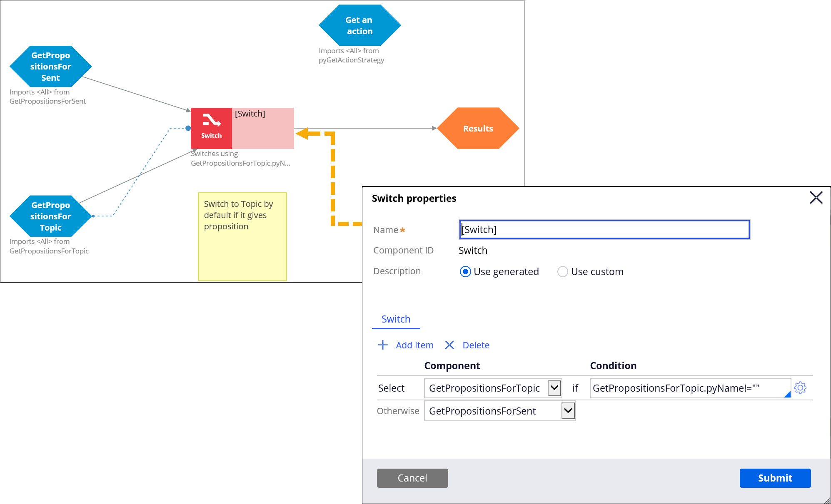The height and width of the screenshot is (504, 831).
Task: Click the X icon beside Delete
Action: 449,345
